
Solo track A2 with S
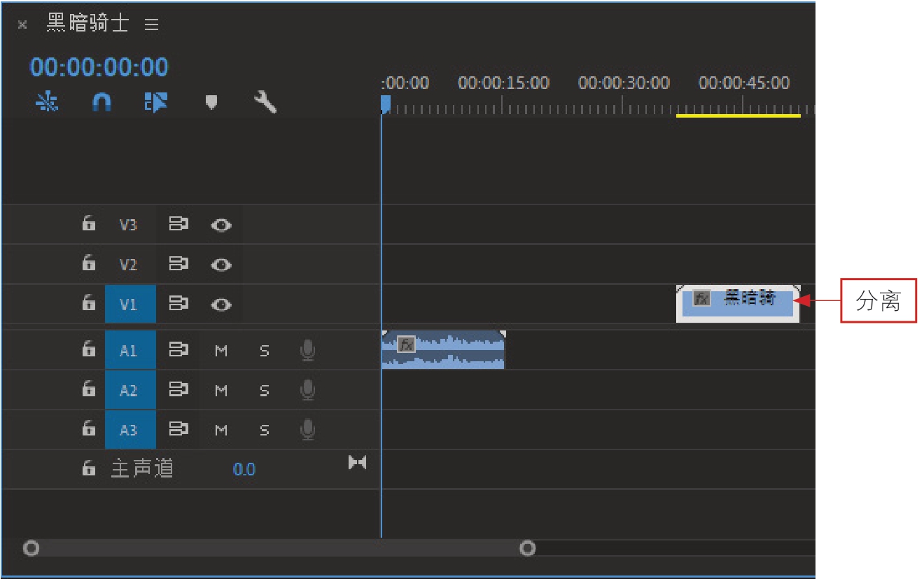(264, 391)
